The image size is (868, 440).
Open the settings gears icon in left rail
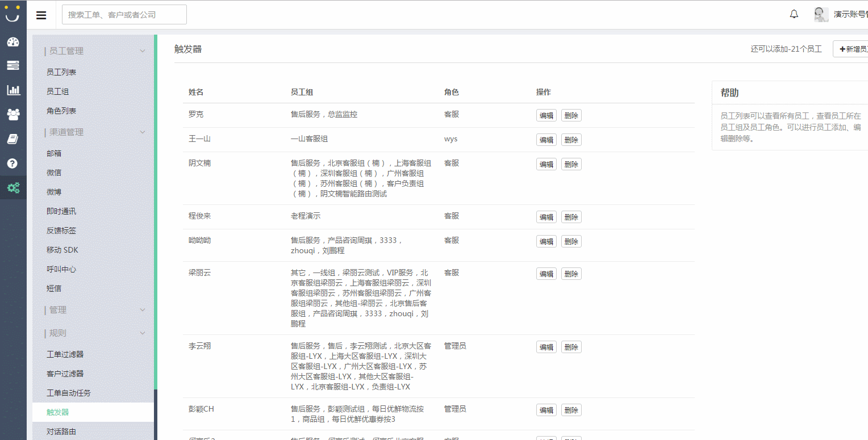point(13,187)
